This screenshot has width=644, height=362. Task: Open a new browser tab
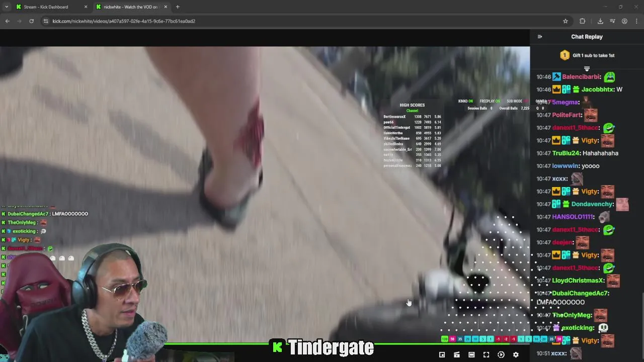point(178,7)
